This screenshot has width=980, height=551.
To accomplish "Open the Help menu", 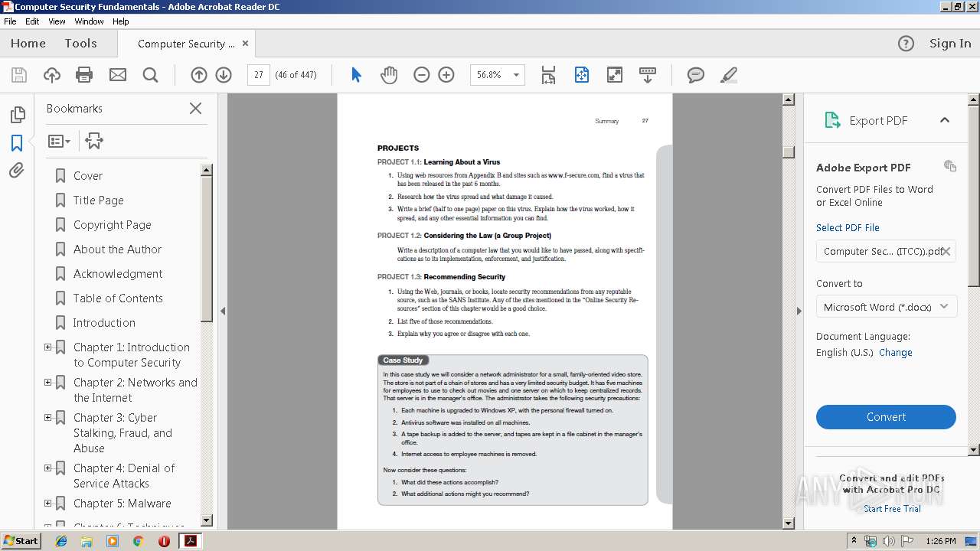I will tap(121, 21).
